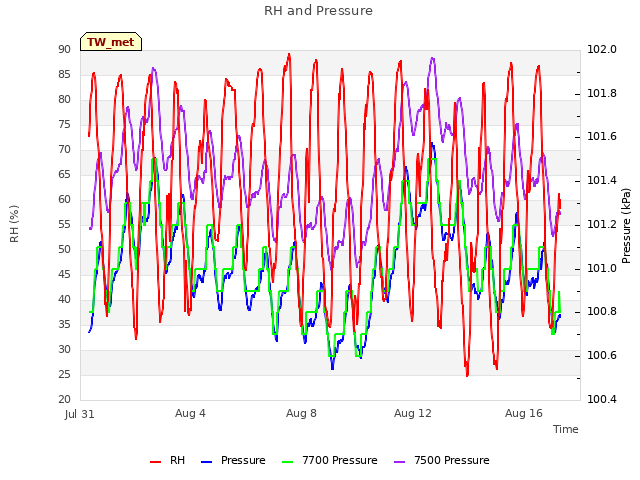Click the green 7700 Pressure swatch
Viewport: 640px width, 480px height.
[x=288, y=461]
